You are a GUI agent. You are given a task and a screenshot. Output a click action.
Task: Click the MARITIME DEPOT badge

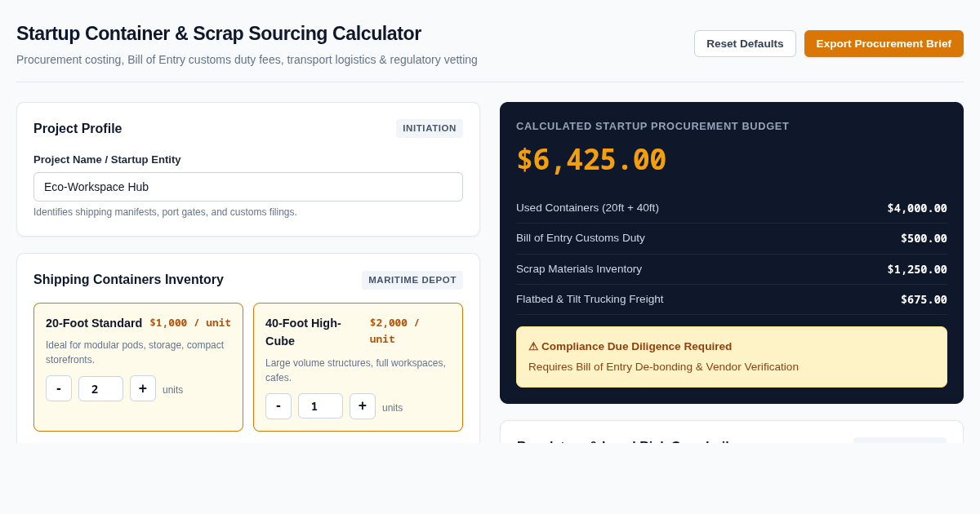[412, 280]
